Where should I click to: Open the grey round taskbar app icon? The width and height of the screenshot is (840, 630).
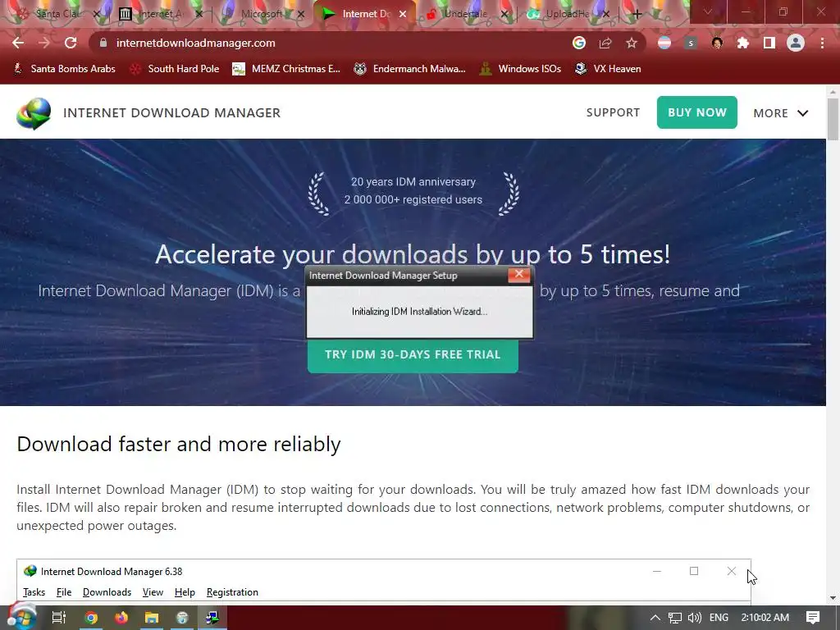point(182,618)
